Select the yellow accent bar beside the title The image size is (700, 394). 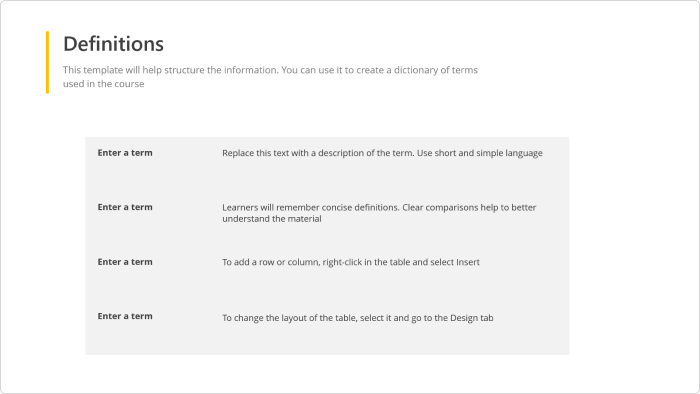pos(47,62)
